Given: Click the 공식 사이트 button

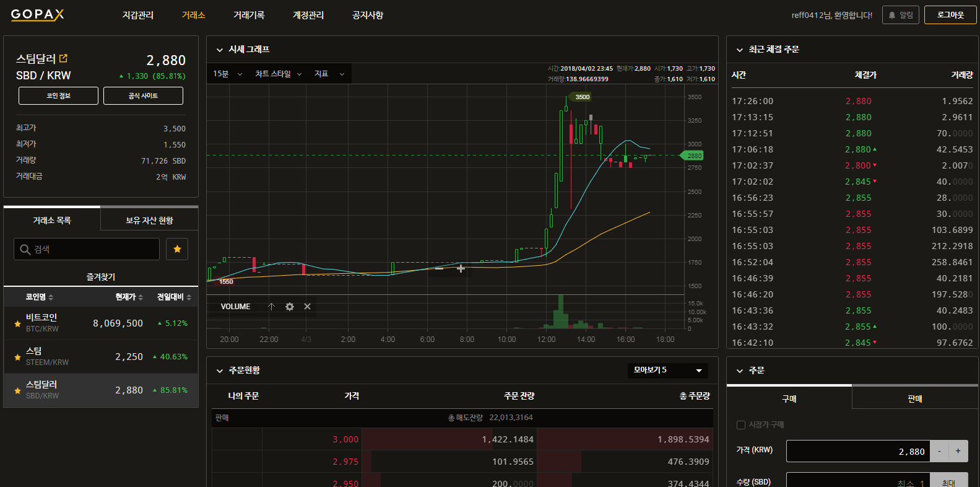Looking at the screenshot, I should coord(143,96).
